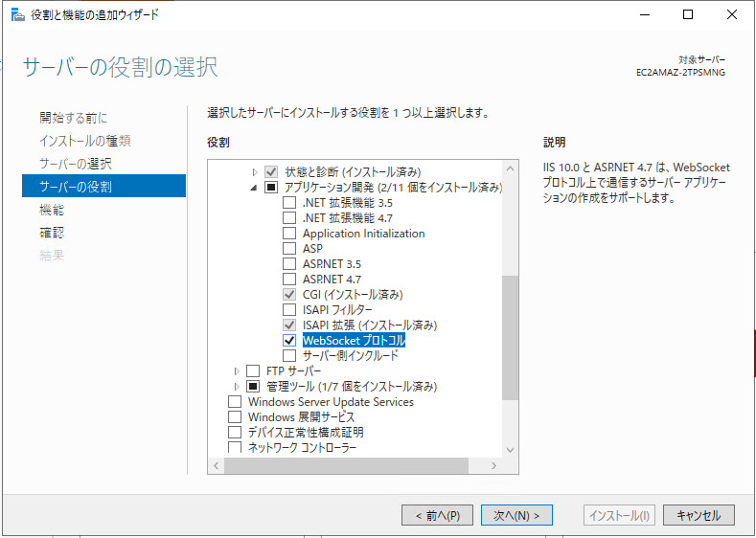Select ISAPI 拡張 (インストール済み) row text
Viewport: 756px width, 538px height.
click(370, 325)
